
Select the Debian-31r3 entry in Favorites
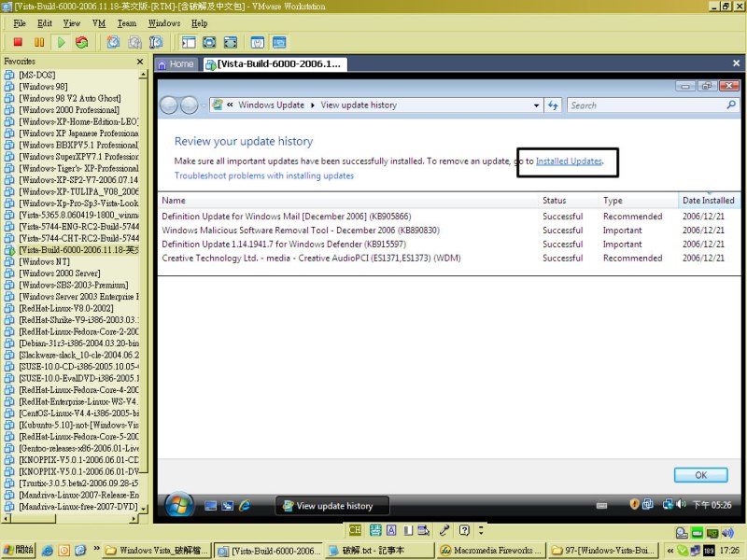(72, 343)
